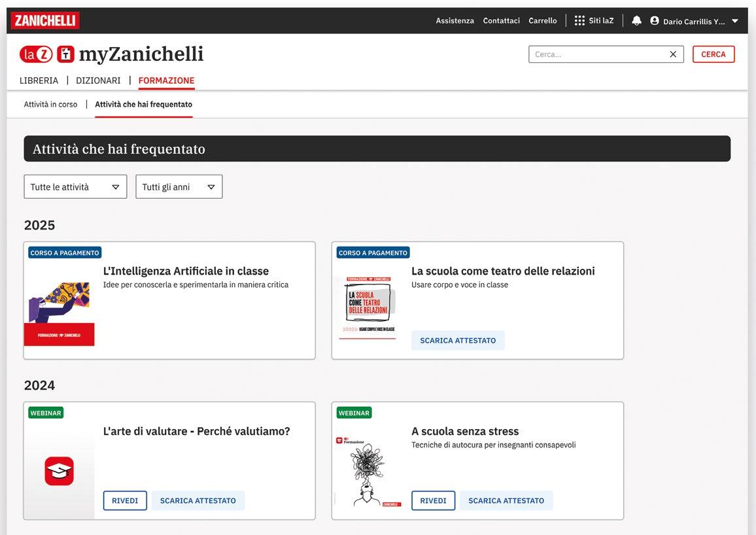Open the Siti laZ menu text

coord(601,21)
